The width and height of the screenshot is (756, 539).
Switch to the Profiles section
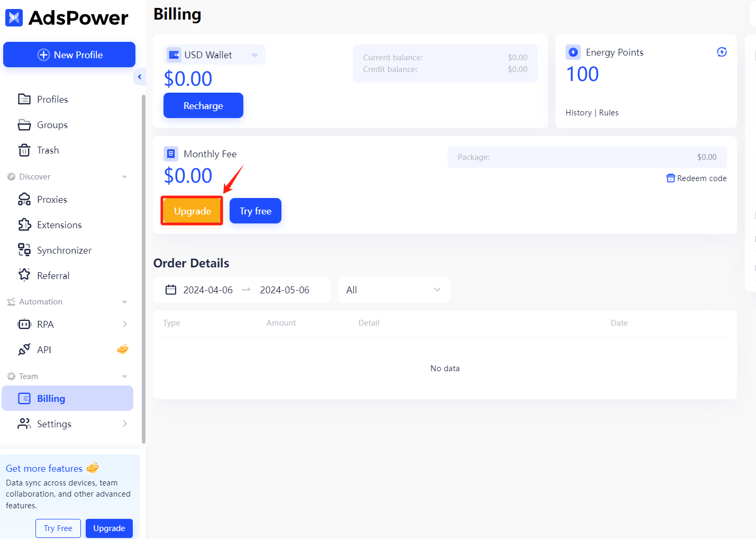tap(52, 99)
